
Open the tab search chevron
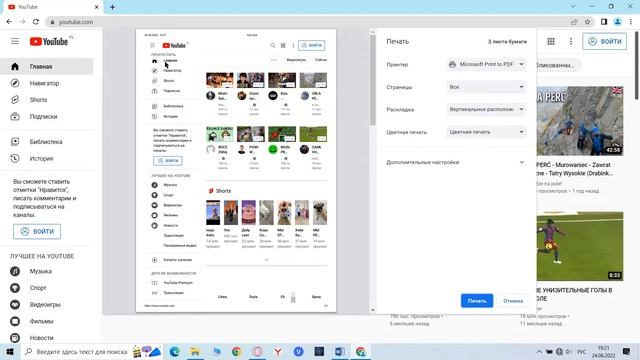(x=573, y=6)
